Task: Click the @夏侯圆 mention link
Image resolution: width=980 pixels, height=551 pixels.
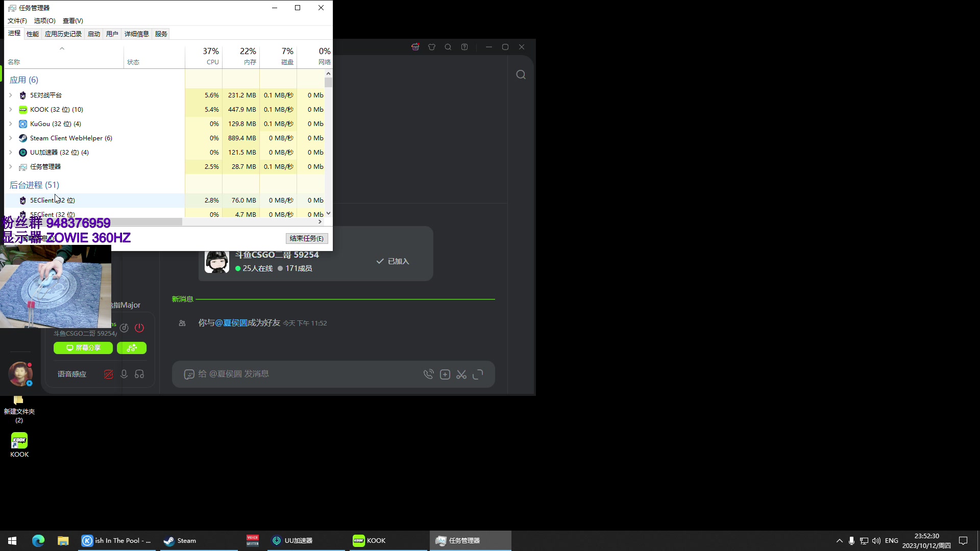Action: tap(231, 323)
